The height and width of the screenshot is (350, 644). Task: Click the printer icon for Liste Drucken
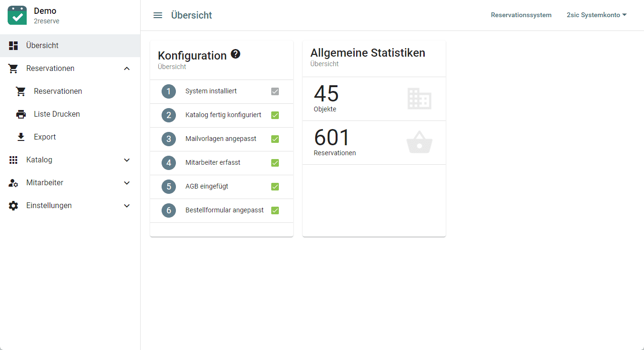pos(21,114)
